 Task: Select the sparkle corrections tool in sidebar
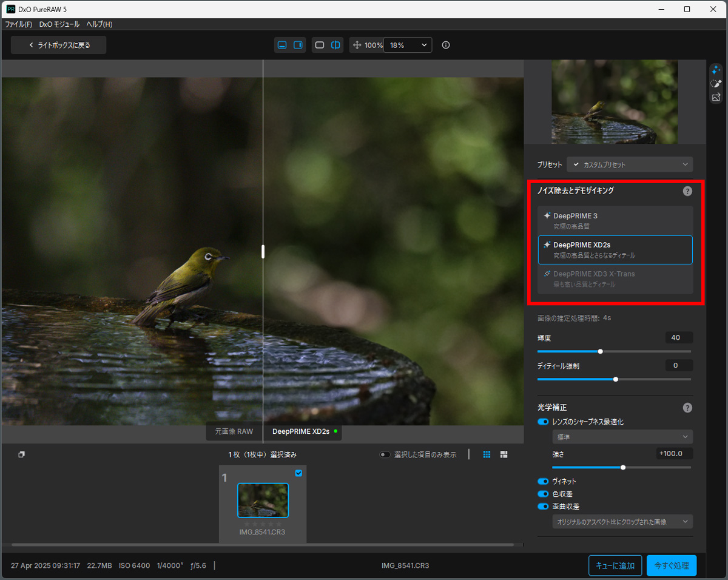(x=716, y=70)
